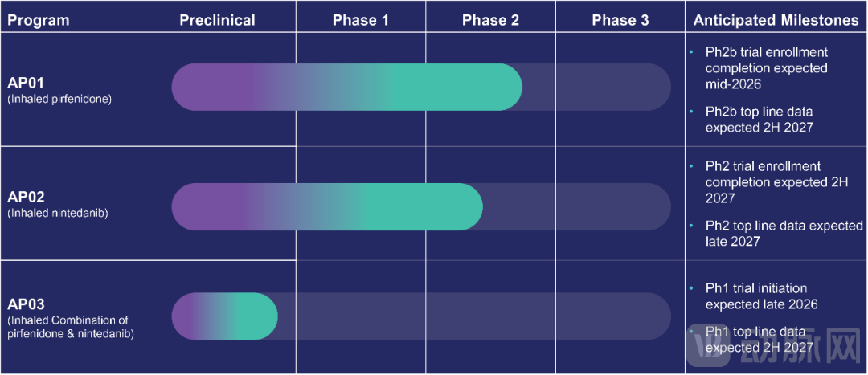
Task: Click the Ph1 trial initiation milestone
Action: pyautogui.click(x=761, y=296)
